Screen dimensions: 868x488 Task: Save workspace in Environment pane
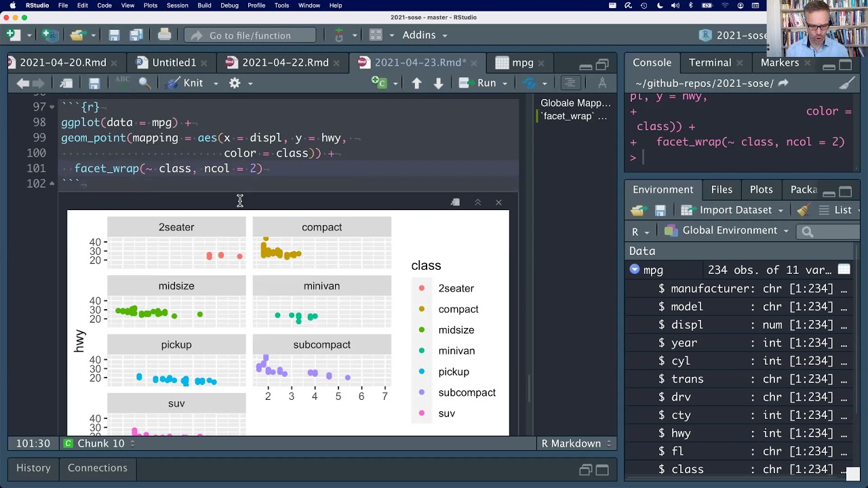click(660, 210)
